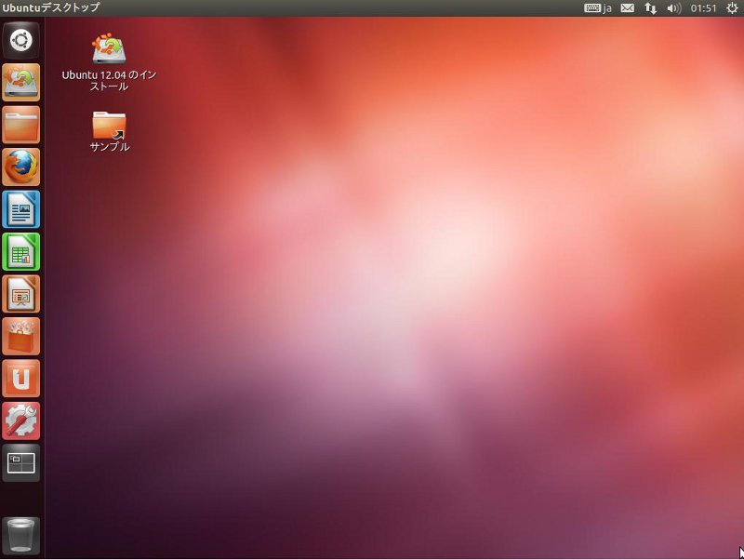Open the Home folder launcher icon
The height and width of the screenshot is (560, 744).
click(20, 125)
